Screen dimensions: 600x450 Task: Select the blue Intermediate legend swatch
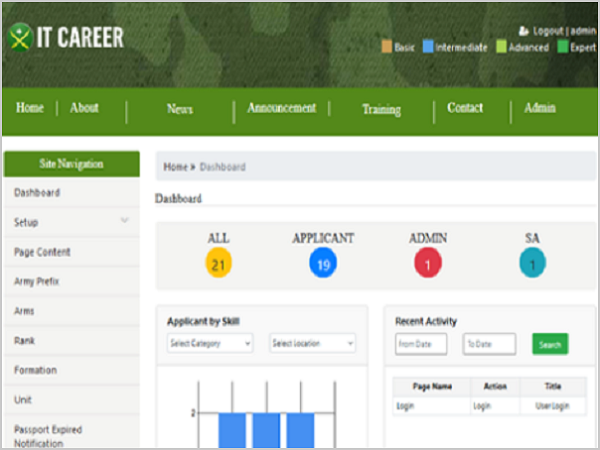pyautogui.click(x=428, y=47)
